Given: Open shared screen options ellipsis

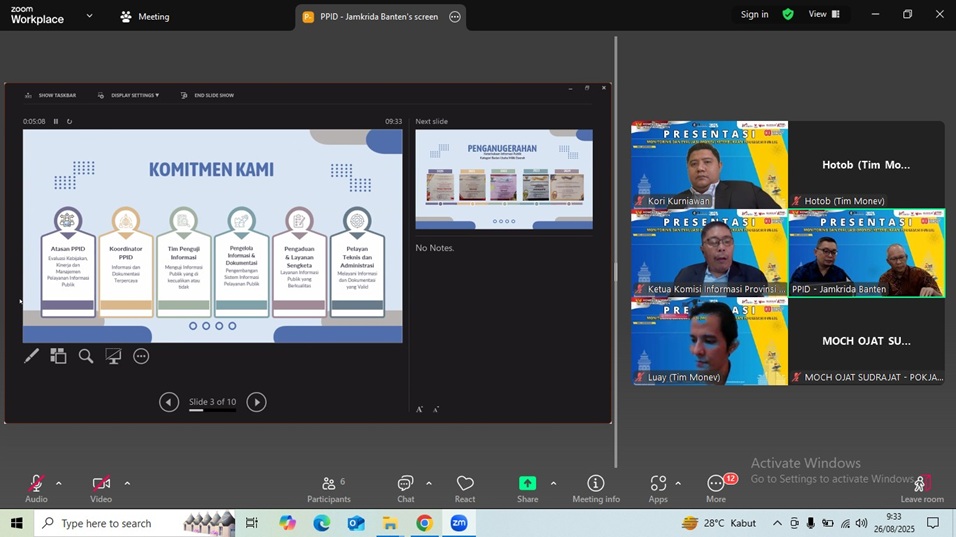Looking at the screenshot, I should tap(455, 16).
